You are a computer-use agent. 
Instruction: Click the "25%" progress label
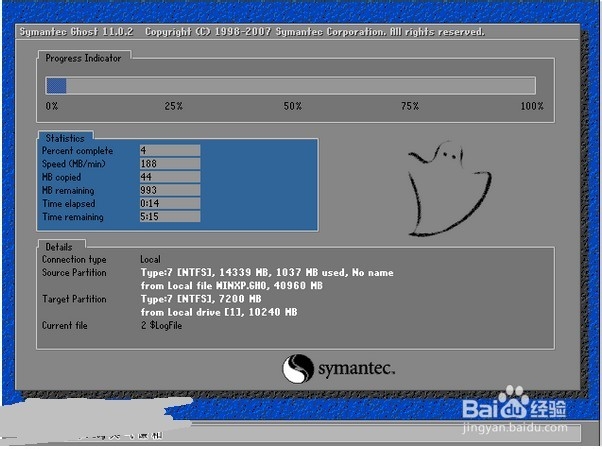tap(174, 106)
